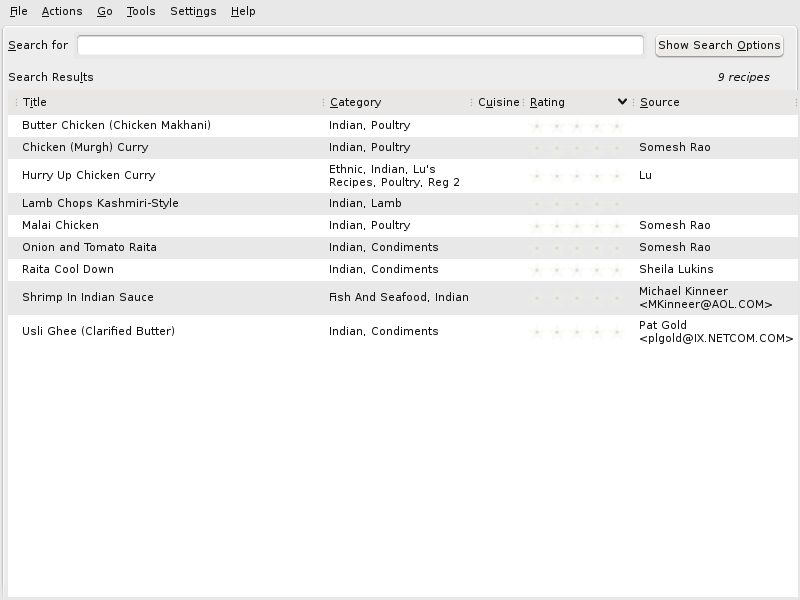Open the File menu
Viewport: 800px width, 600px height.
(18, 11)
